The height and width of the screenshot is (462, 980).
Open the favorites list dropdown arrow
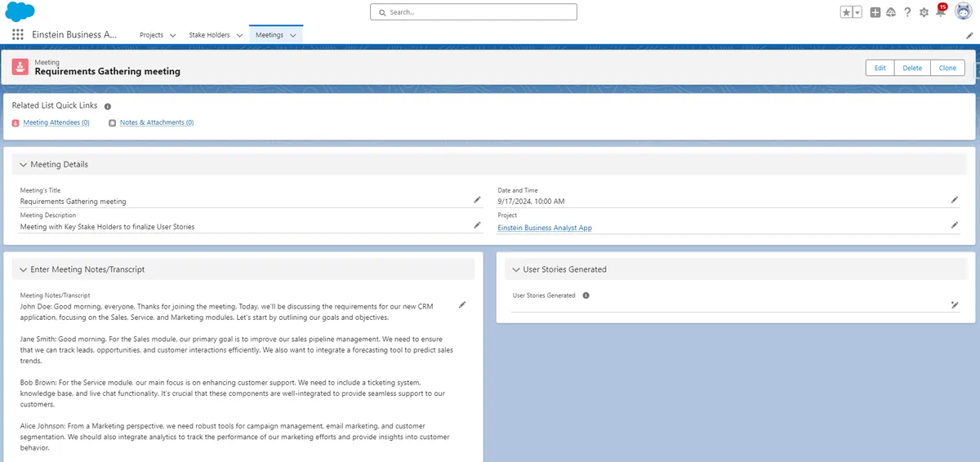pos(857,12)
